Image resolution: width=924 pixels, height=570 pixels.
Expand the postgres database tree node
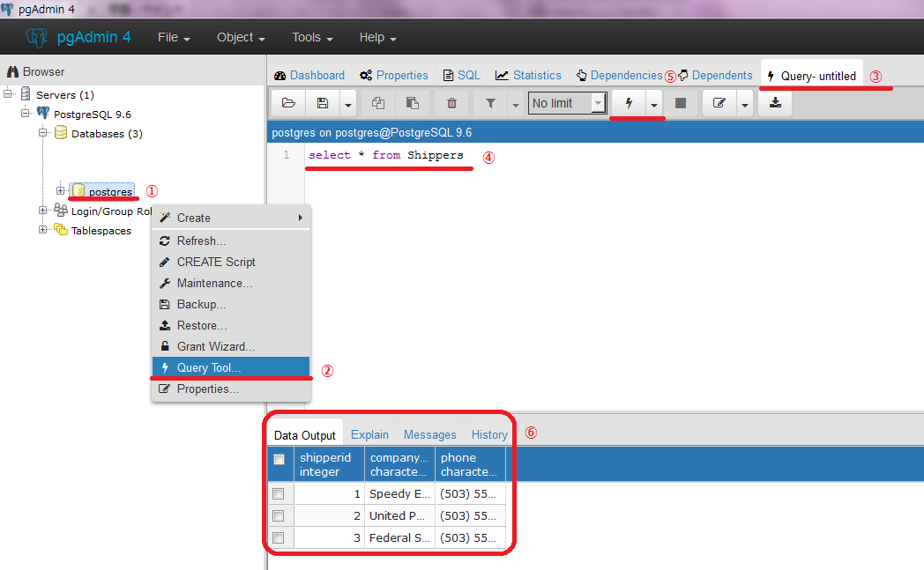tap(60, 191)
